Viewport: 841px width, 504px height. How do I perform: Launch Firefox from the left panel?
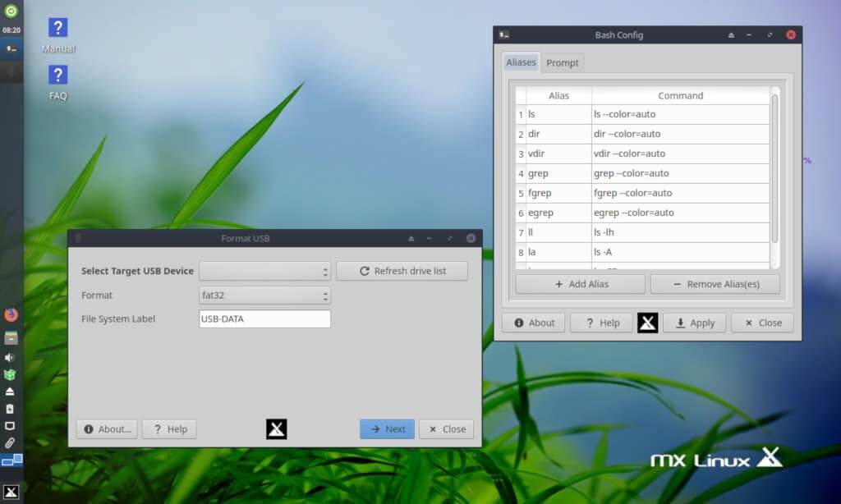tap(11, 314)
